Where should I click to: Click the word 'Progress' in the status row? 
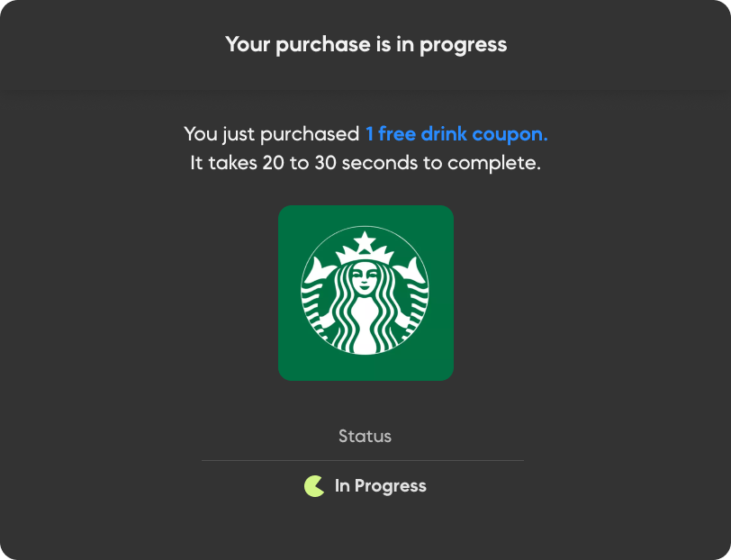[x=390, y=486]
